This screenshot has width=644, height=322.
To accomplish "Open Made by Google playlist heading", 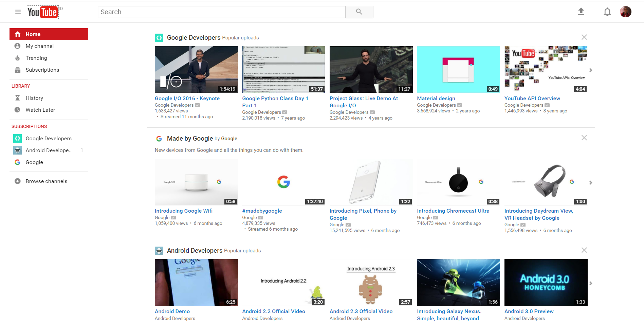I will [x=190, y=138].
